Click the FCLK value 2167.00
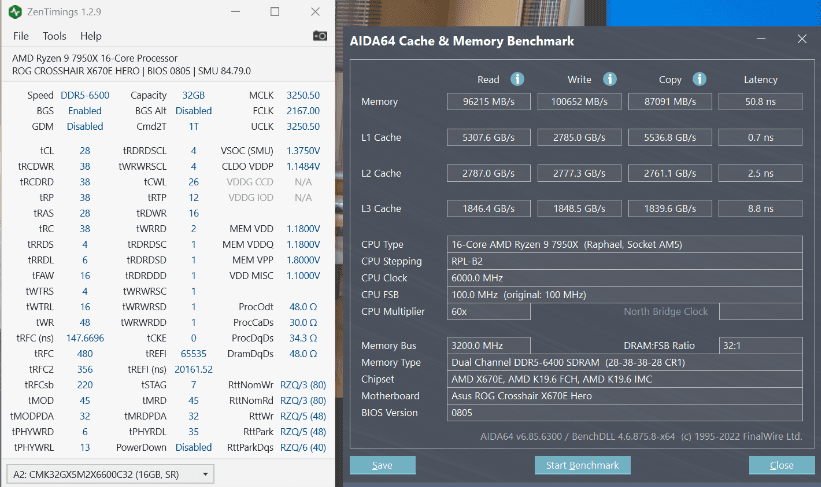Image resolution: width=821 pixels, height=487 pixels. click(303, 111)
